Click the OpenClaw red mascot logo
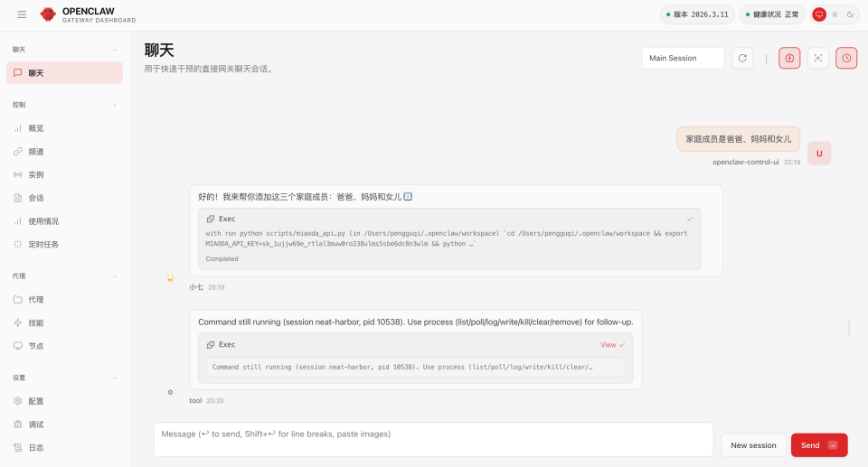The width and height of the screenshot is (868, 467). click(48, 14)
